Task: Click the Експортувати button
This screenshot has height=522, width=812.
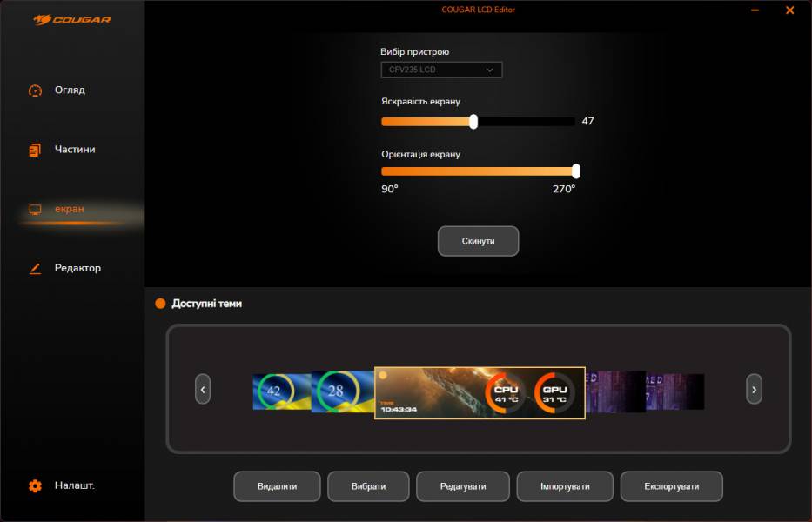Action: coord(671,486)
